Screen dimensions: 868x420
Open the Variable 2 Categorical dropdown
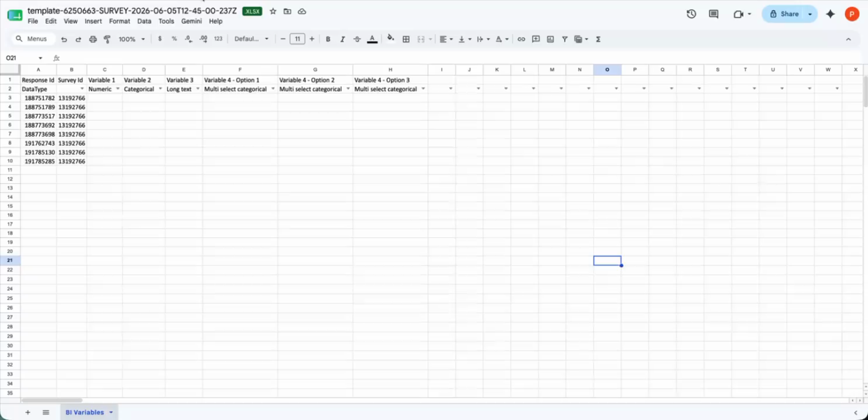161,89
